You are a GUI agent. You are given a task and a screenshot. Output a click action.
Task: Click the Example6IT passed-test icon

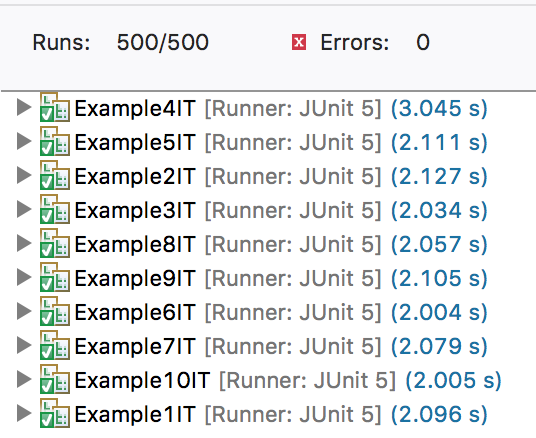[x=55, y=311]
